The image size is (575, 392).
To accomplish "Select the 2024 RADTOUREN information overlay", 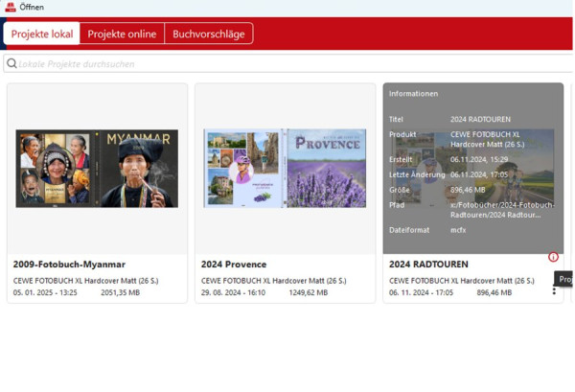I will [x=473, y=169].
